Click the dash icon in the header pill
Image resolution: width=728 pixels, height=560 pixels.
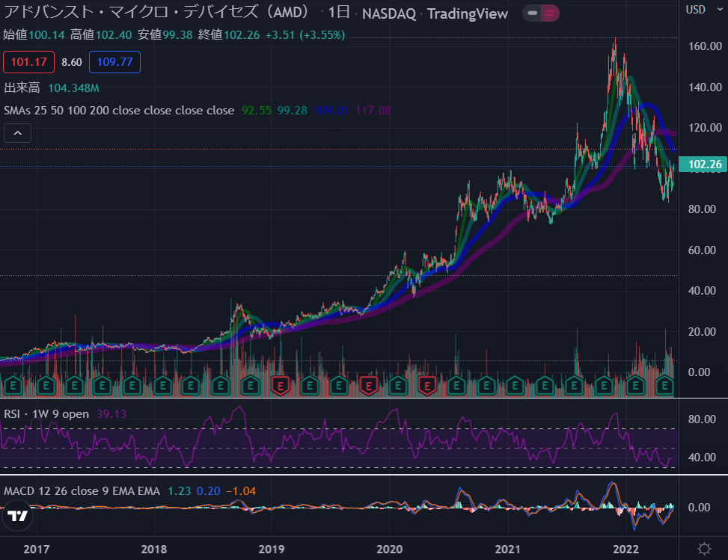[x=533, y=13]
